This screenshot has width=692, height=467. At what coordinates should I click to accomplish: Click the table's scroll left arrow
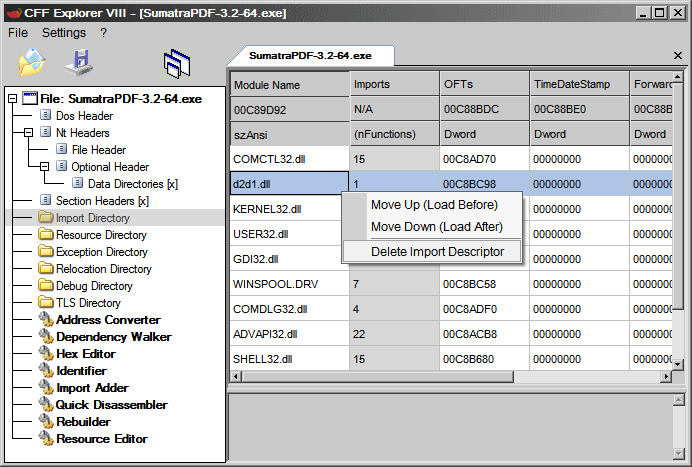pyautogui.click(x=236, y=377)
